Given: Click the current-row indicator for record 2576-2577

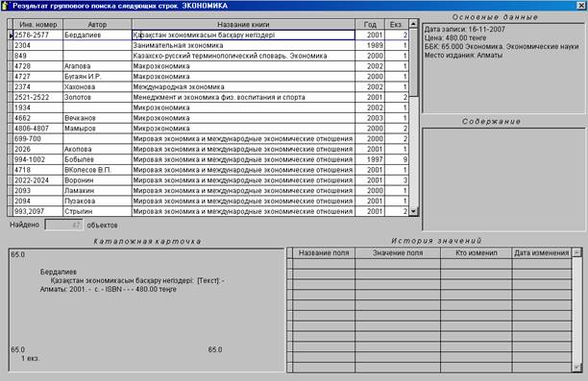Looking at the screenshot, I should coord(11,36).
